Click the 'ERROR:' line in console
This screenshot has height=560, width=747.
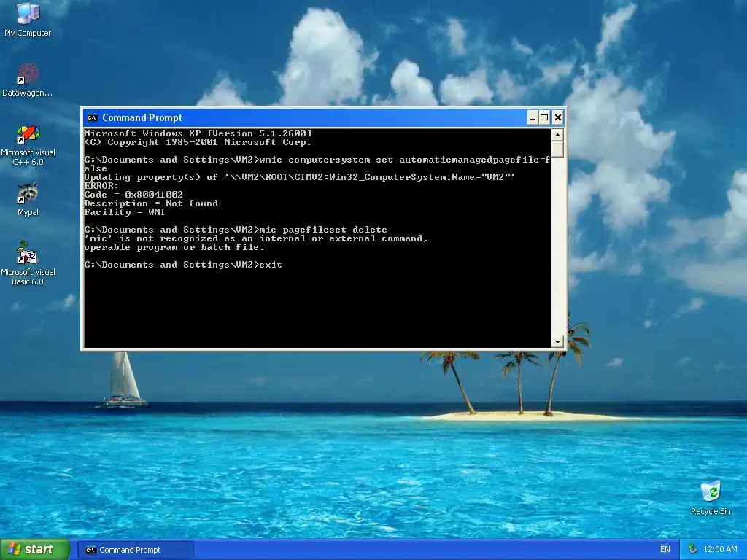(101, 186)
